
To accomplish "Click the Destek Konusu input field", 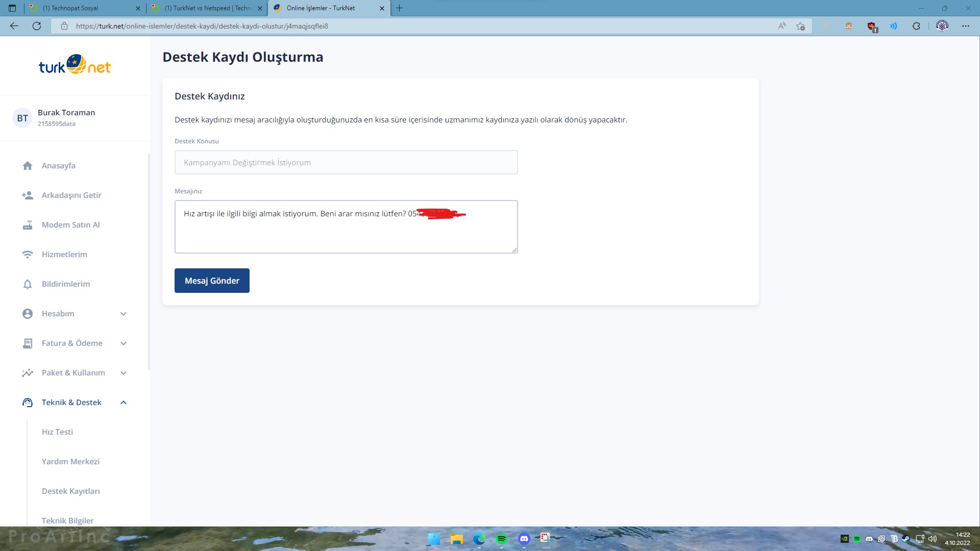I will point(346,162).
